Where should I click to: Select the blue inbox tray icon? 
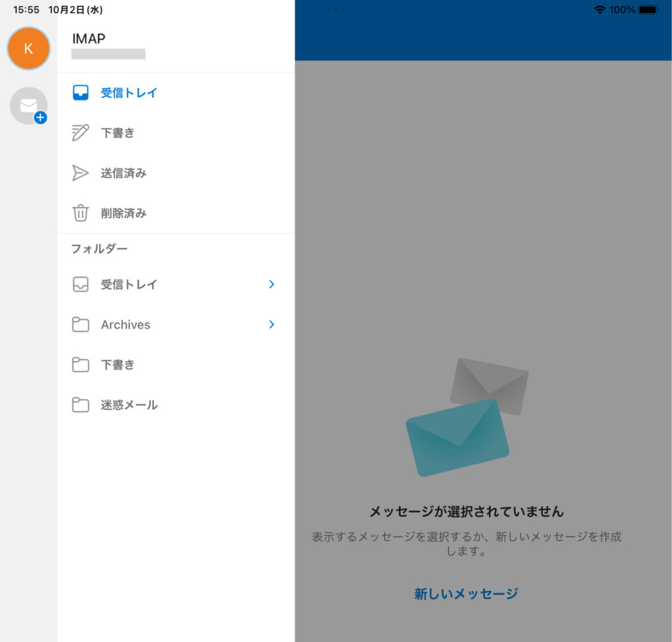point(80,93)
